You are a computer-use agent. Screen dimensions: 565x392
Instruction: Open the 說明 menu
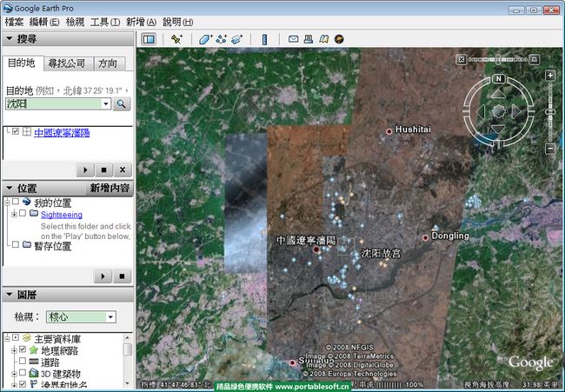click(177, 23)
